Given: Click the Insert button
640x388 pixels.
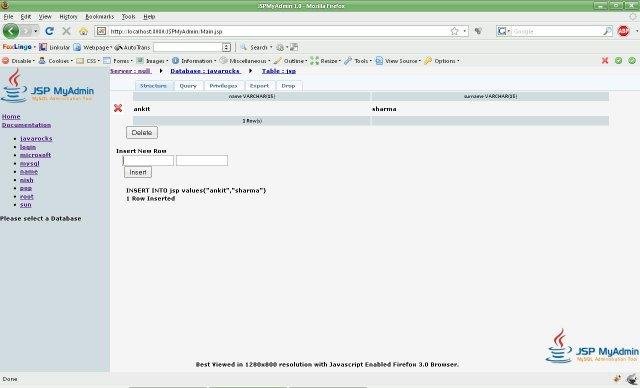Looking at the screenshot, I should pos(138,172).
